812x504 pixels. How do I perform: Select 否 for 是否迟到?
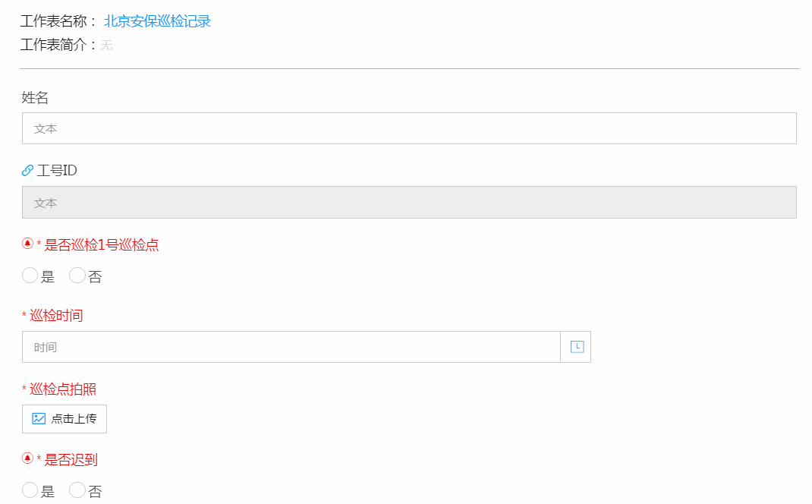77,490
